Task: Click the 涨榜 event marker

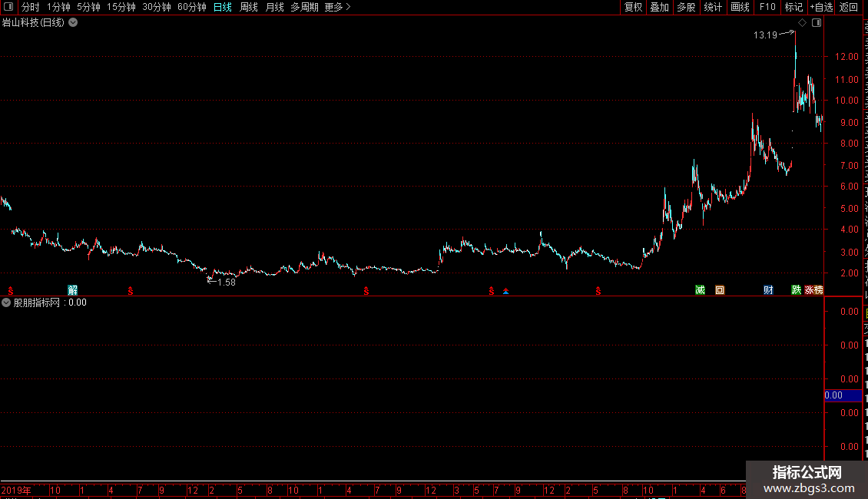Action: coord(813,290)
